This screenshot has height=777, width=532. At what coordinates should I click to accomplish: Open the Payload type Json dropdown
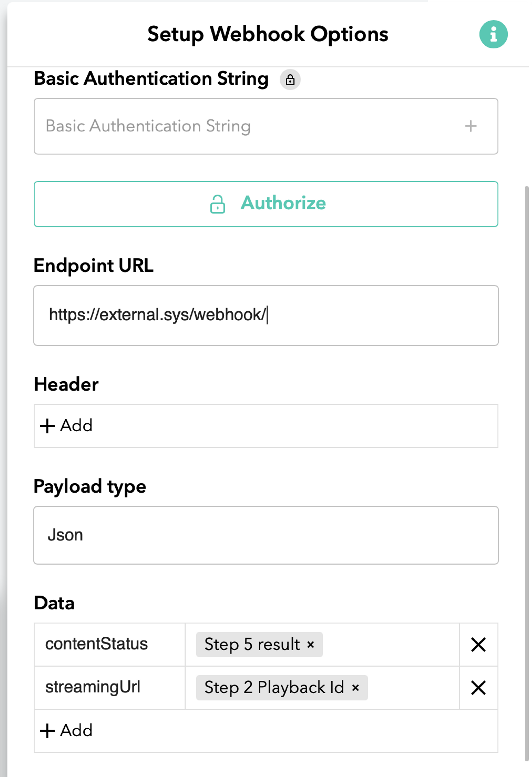click(x=266, y=535)
